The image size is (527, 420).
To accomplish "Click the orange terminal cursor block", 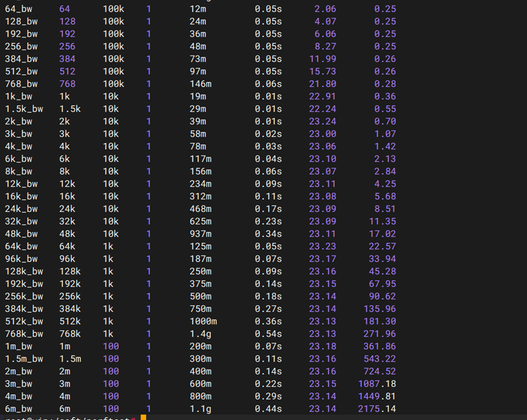I will (x=143, y=418).
